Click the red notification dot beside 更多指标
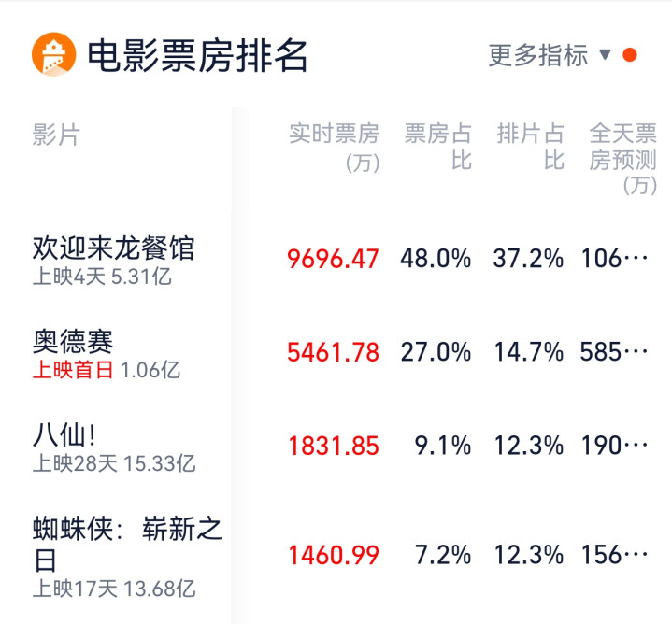672x624 pixels. [x=630, y=55]
